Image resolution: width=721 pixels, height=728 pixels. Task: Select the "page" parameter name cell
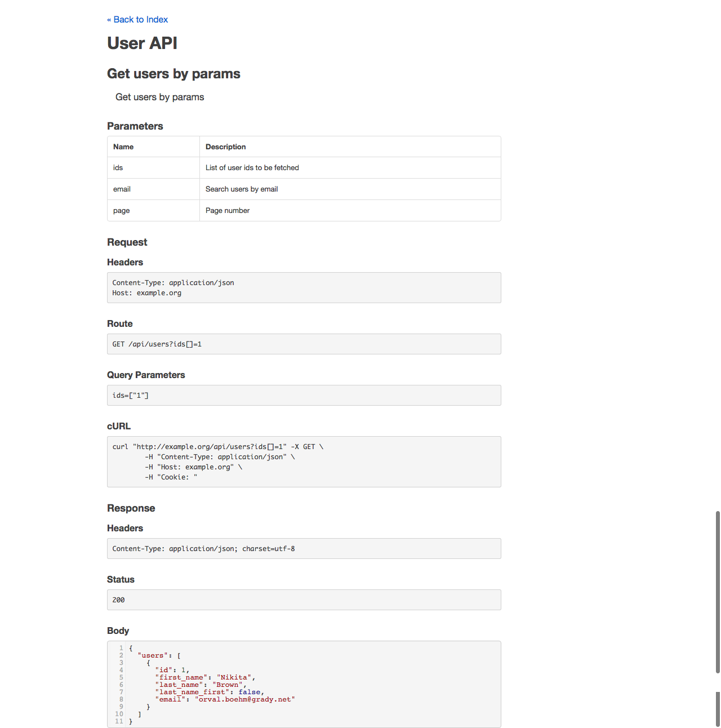click(153, 211)
